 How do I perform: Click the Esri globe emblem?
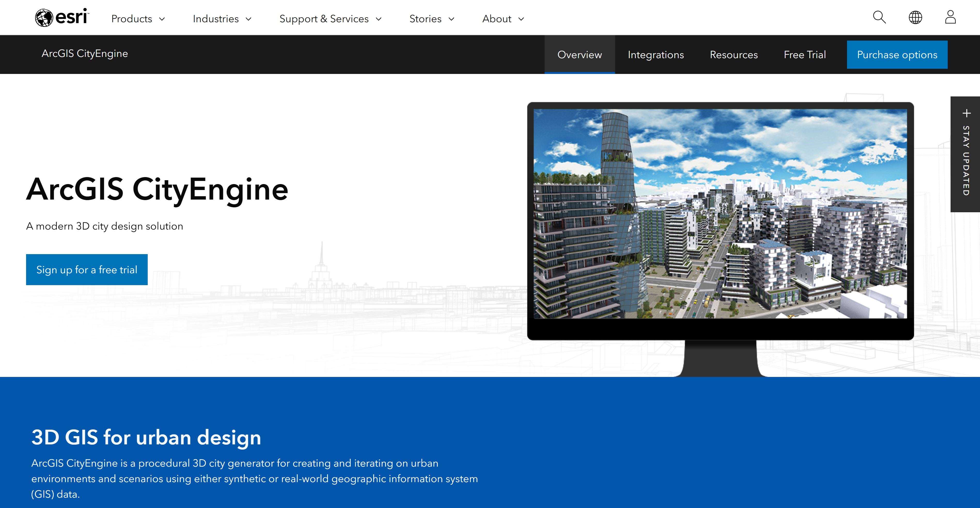pyautogui.click(x=44, y=17)
